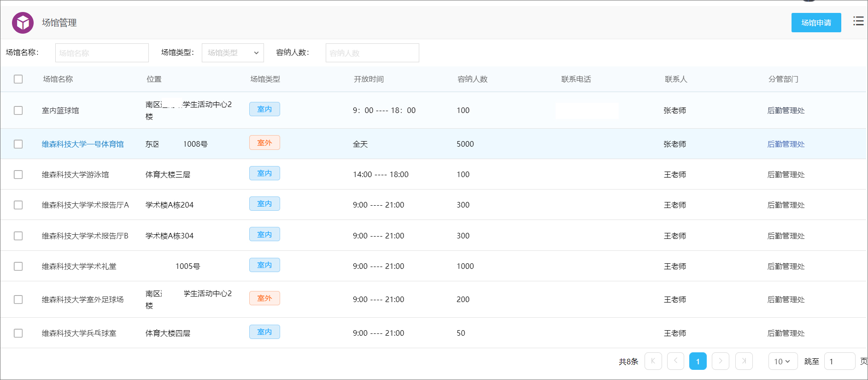This screenshot has height=380, width=868.
Task: Go to previous page arrow
Action: 675,361
